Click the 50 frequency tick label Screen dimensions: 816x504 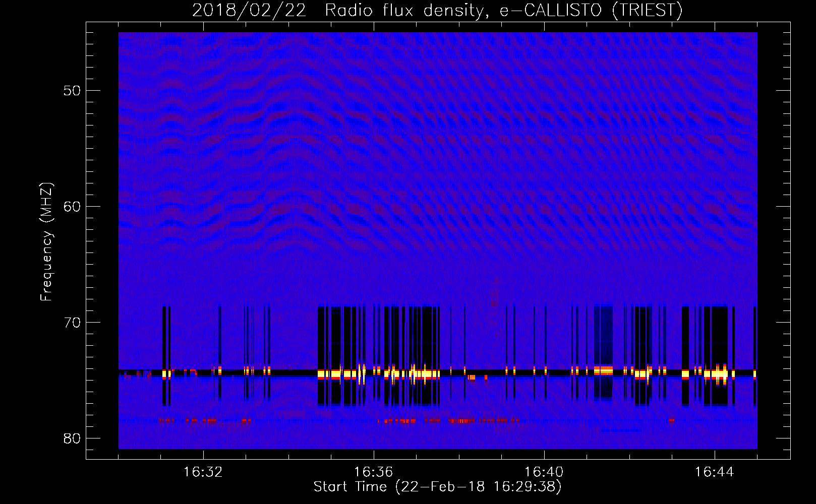pyautogui.click(x=72, y=91)
